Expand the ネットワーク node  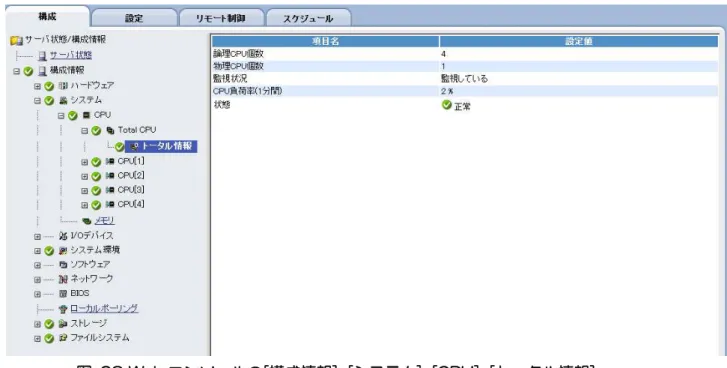[38, 280]
